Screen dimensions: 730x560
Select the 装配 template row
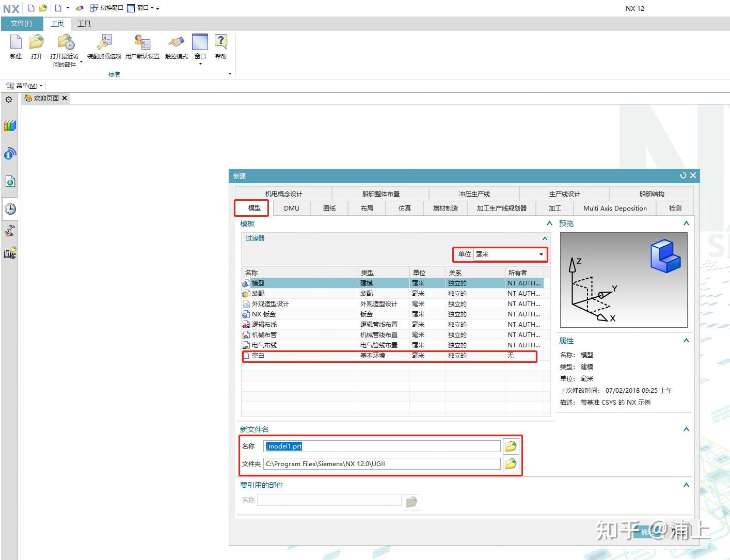pos(392,294)
